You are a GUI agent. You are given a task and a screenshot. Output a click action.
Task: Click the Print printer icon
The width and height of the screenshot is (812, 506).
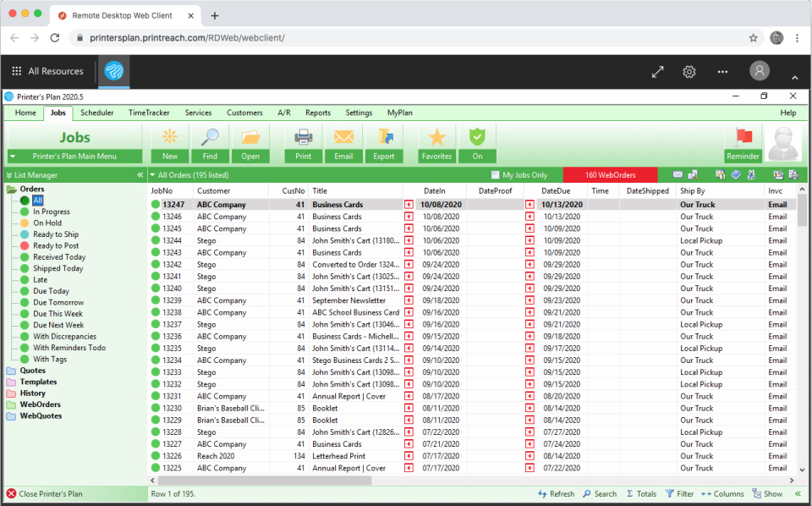point(304,137)
